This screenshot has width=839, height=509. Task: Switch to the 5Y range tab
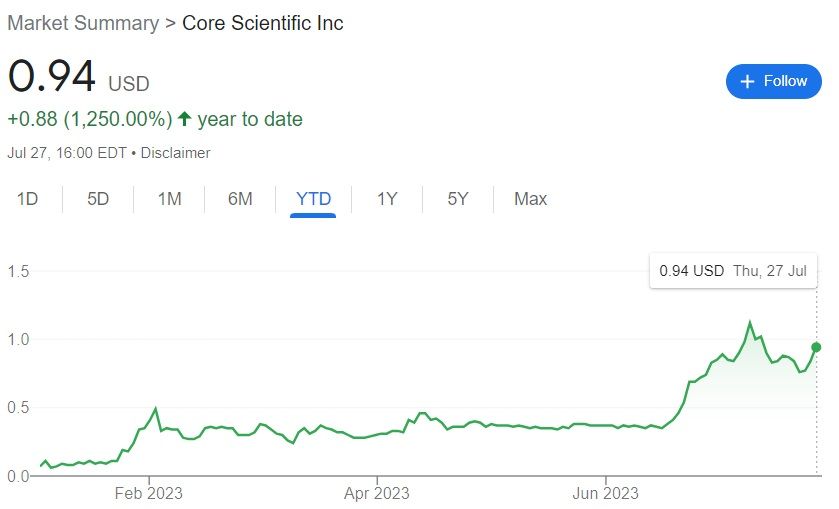click(458, 199)
